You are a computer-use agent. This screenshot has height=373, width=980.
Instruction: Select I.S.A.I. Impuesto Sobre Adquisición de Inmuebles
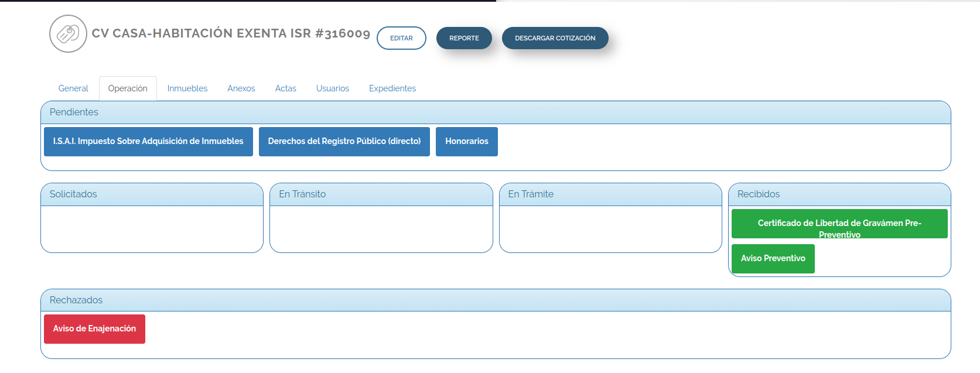148,142
